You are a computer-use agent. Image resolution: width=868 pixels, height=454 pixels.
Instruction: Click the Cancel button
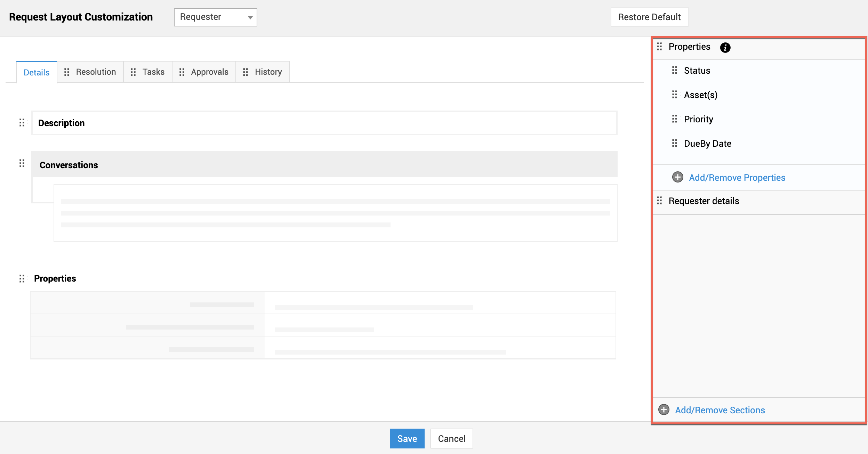pyautogui.click(x=451, y=439)
